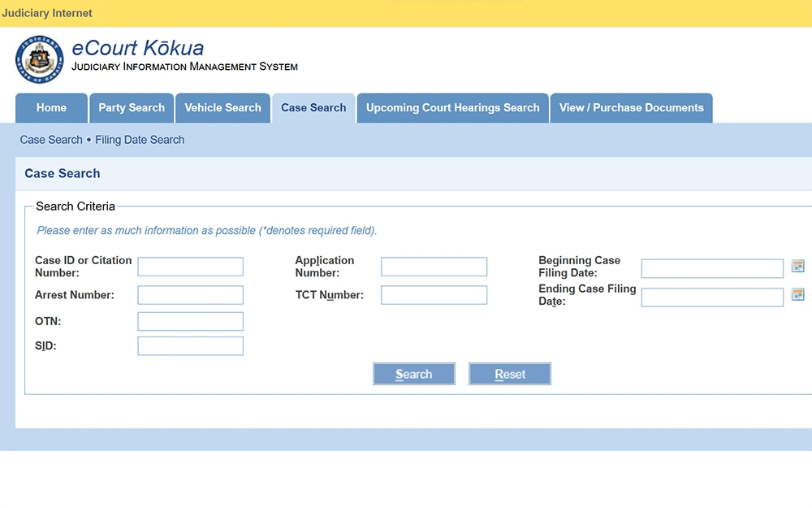Viewport: 812px width, 508px height.
Task: Click the Beginning Case Filing Date field
Action: coord(712,268)
